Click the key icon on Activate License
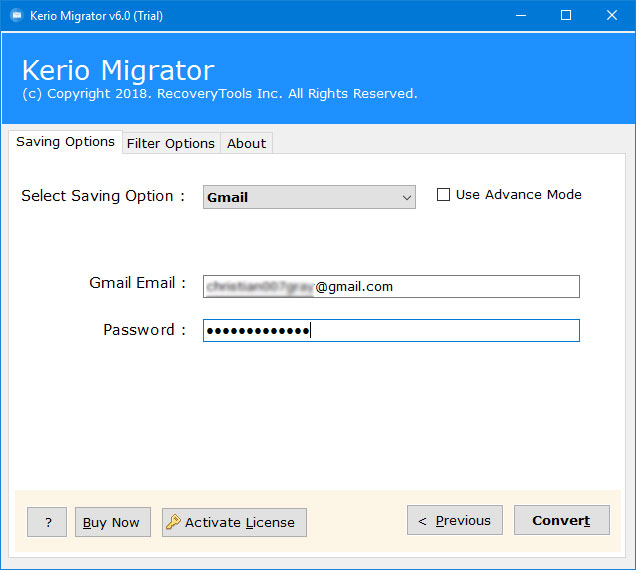Image resolution: width=636 pixels, height=570 pixels. click(x=173, y=522)
